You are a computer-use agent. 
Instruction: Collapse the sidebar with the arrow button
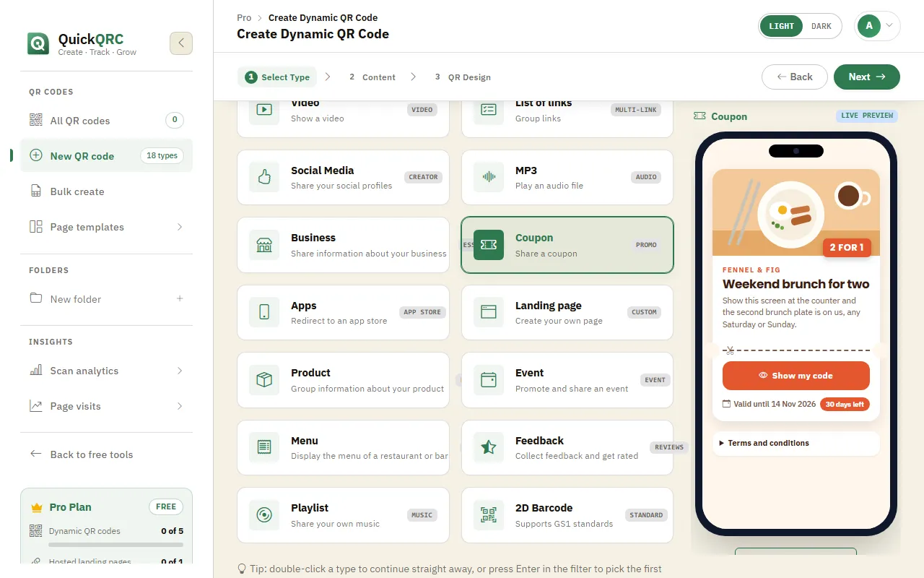pos(181,43)
